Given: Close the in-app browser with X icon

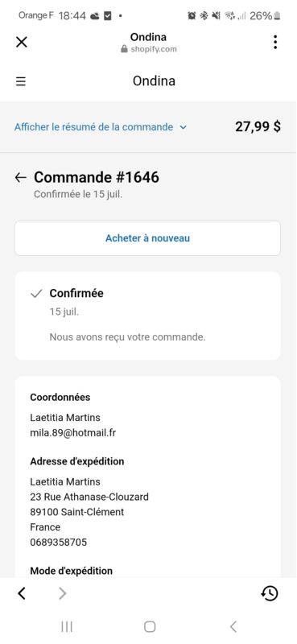Looking at the screenshot, I should click(x=22, y=42).
